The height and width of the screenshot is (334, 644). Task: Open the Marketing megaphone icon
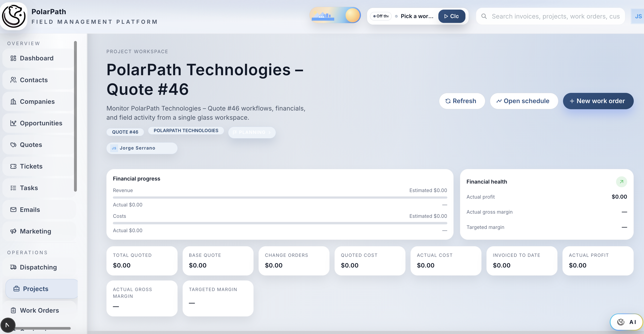click(14, 231)
